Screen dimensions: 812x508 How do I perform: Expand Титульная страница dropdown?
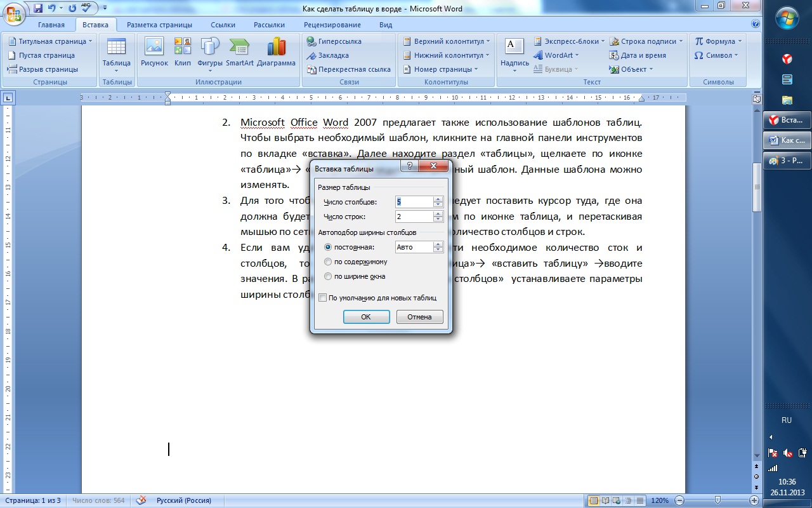(x=50, y=41)
